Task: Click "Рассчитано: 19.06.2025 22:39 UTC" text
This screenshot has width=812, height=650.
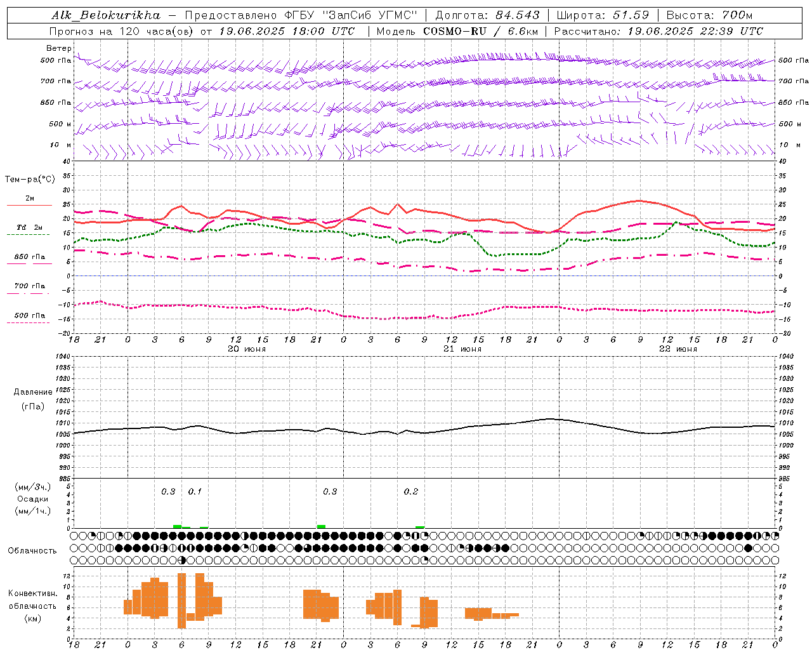Action: click(658, 31)
